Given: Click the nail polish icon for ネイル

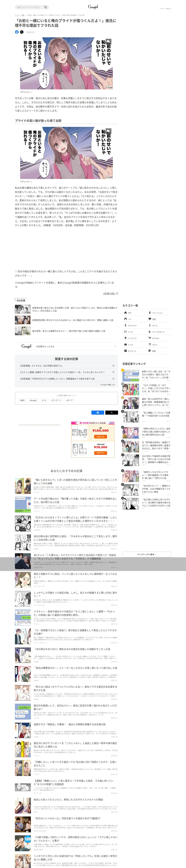Looking at the screenshot, I should (x=150, y=325).
